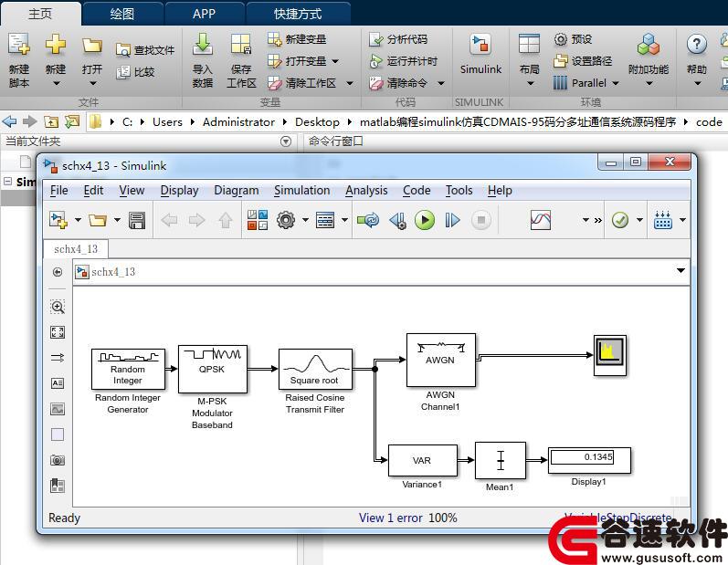The image size is (728, 565).
Task: Open the Simulation menu
Action: (301, 190)
